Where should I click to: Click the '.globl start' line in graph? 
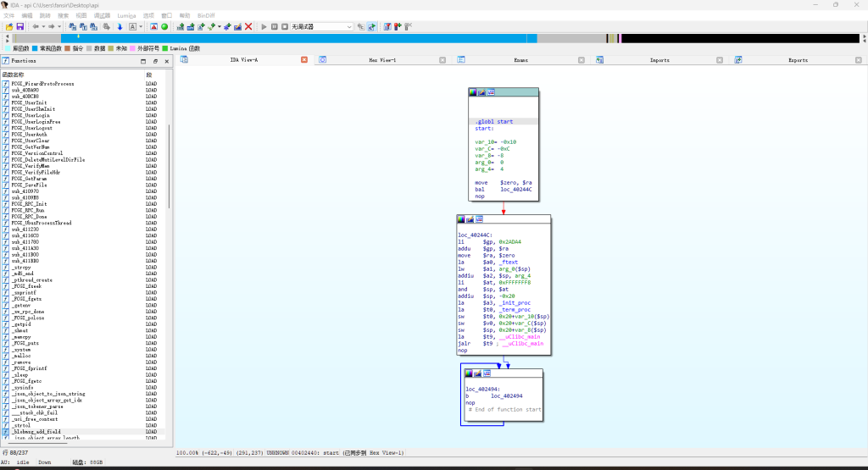[x=494, y=122]
